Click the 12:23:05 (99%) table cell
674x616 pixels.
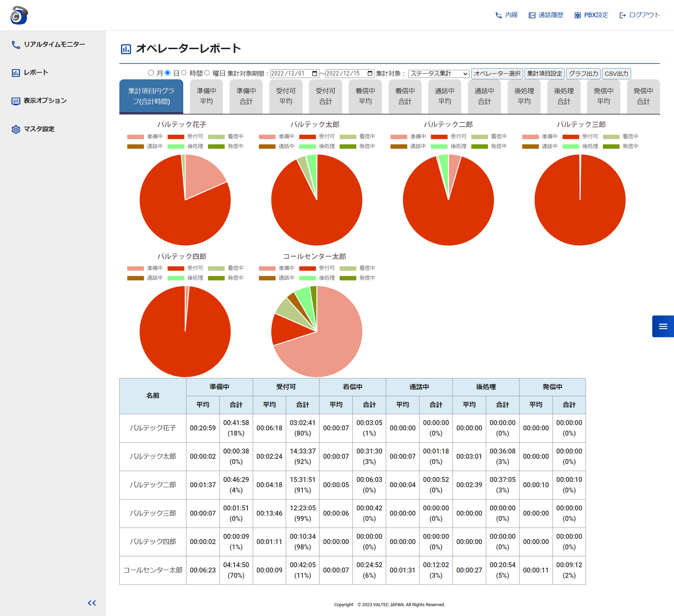point(303,513)
